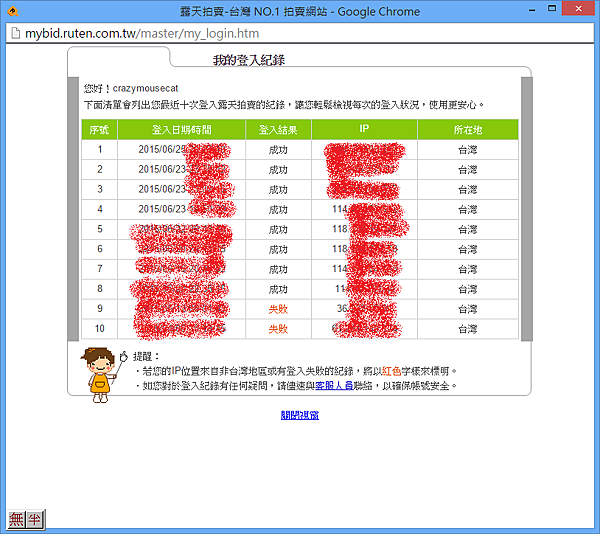Close the Chrome window with the red X
The width and height of the screenshot is (600, 534).
coord(578,8)
